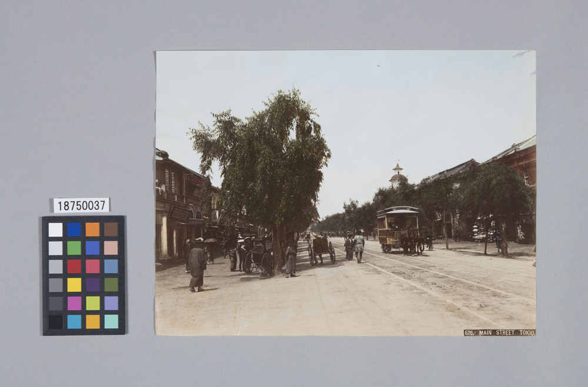
Task: Click the magenta swatch on the color chart
Action: click(x=74, y=303)
